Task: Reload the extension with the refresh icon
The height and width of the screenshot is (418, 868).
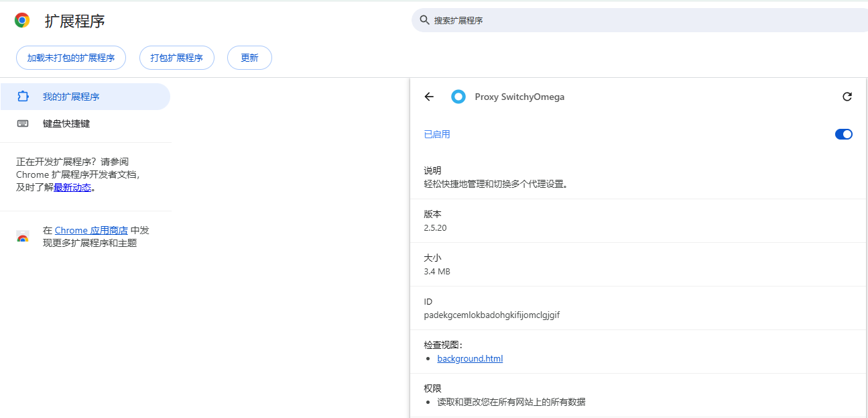Action: (847, 97)
